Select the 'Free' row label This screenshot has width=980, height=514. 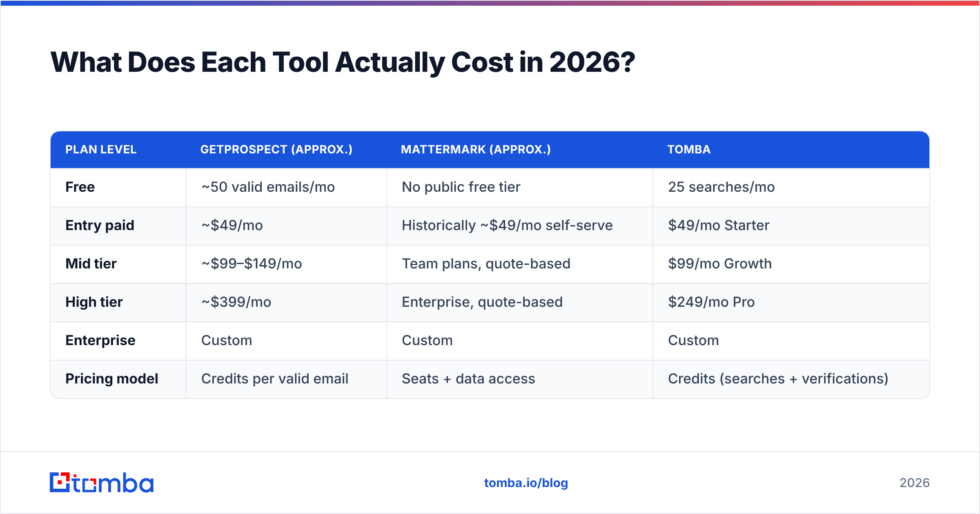(x=80, y=187)
